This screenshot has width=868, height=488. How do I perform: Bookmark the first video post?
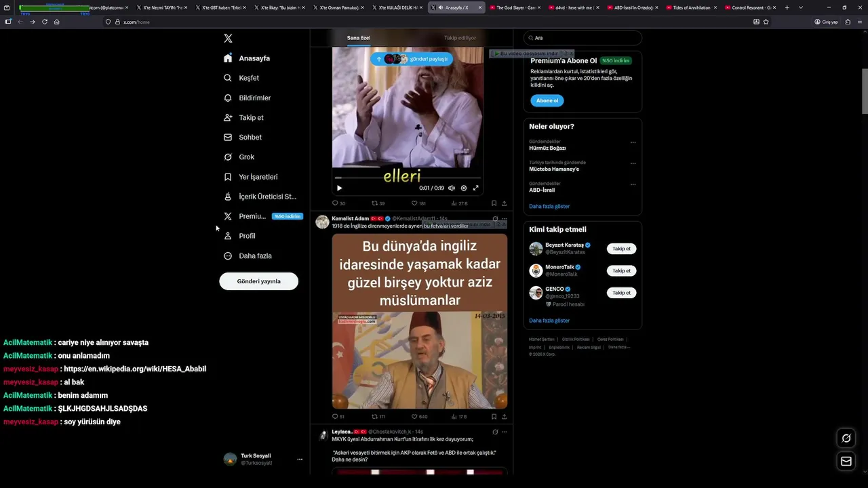coord(494,203)
